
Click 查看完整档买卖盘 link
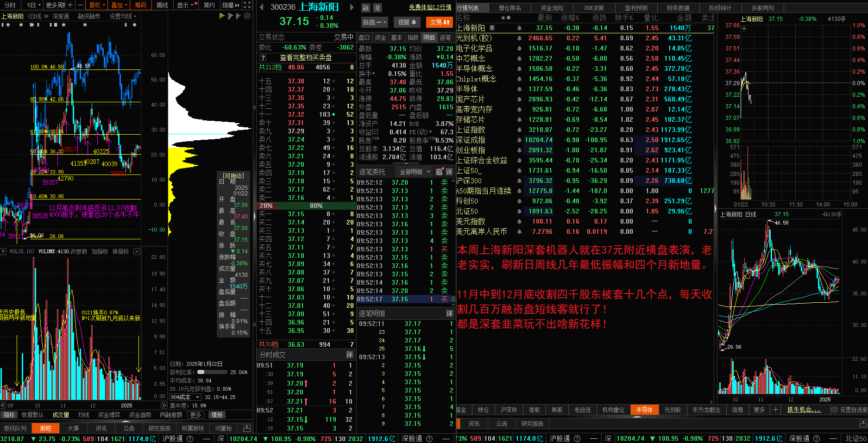(x=306, y=58)
